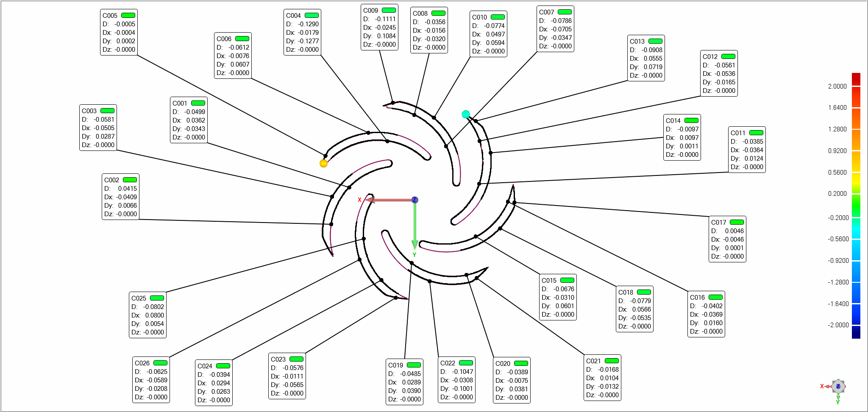868x412 pixels.
Task: Click the green status bar in C021 callout
Action: click(612, 361)
